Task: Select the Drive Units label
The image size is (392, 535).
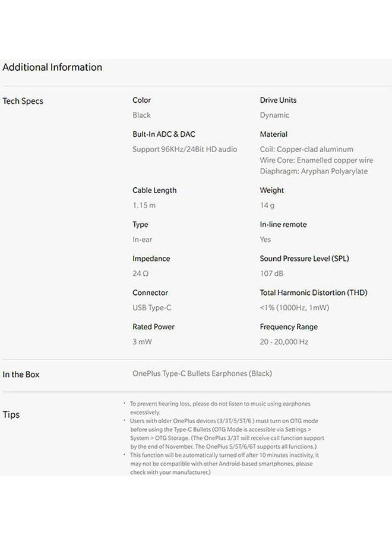Action: [x=278, y=100]
